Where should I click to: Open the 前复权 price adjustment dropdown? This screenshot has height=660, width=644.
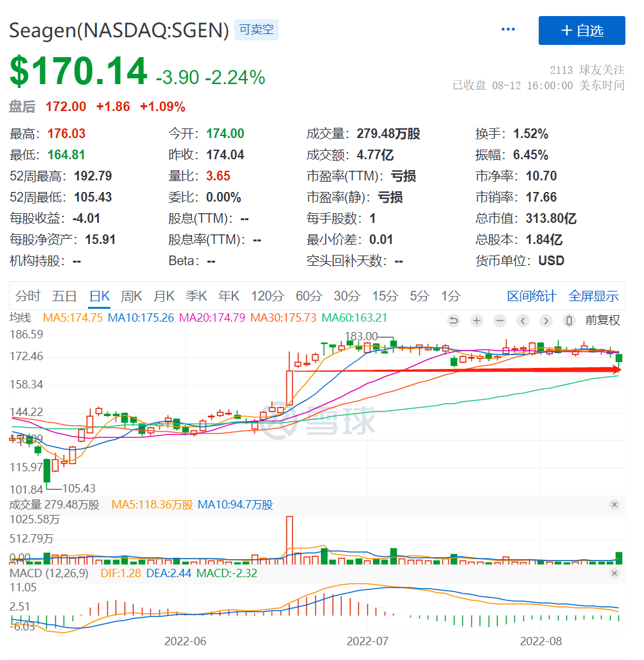tap(603, 320)
